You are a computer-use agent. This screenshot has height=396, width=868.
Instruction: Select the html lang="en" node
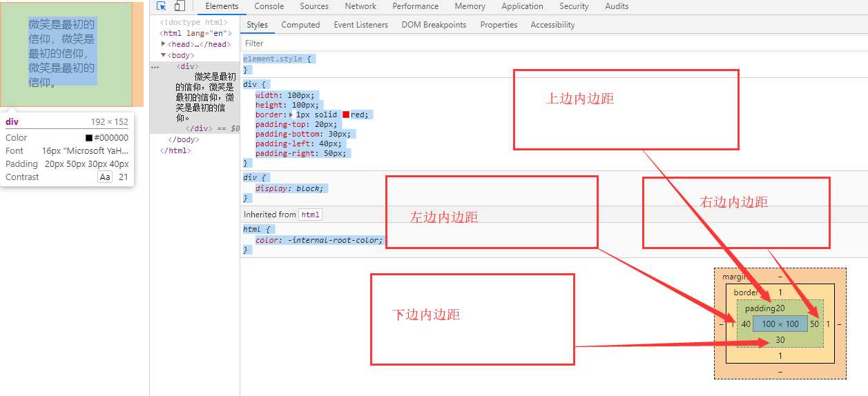tap(196, 33)
